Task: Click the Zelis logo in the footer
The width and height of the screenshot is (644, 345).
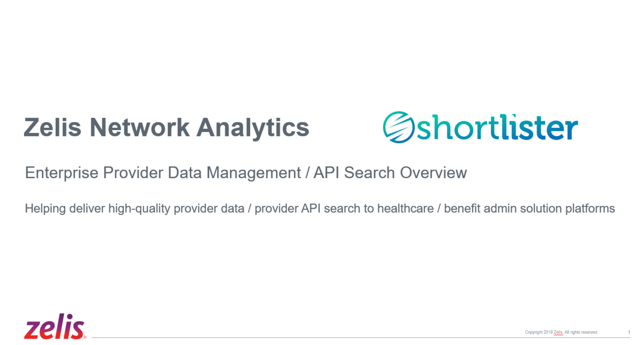Action: [54, 327]
